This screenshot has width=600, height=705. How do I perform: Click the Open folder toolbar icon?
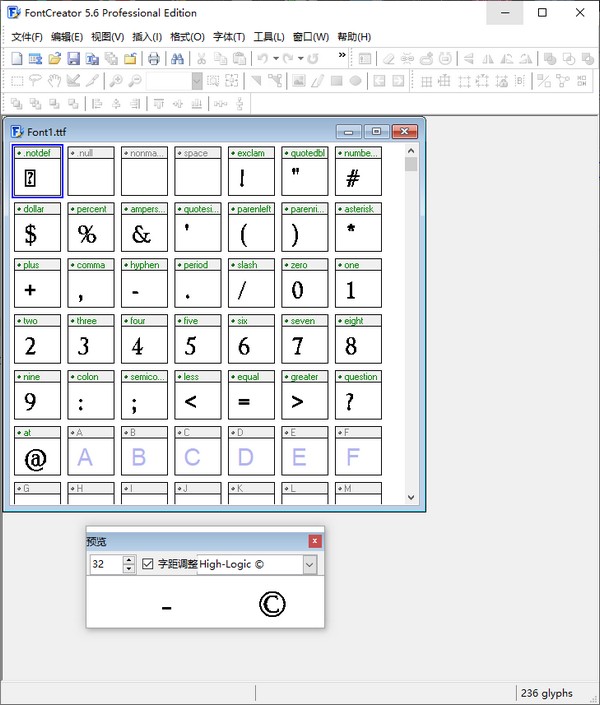(54, 58)
